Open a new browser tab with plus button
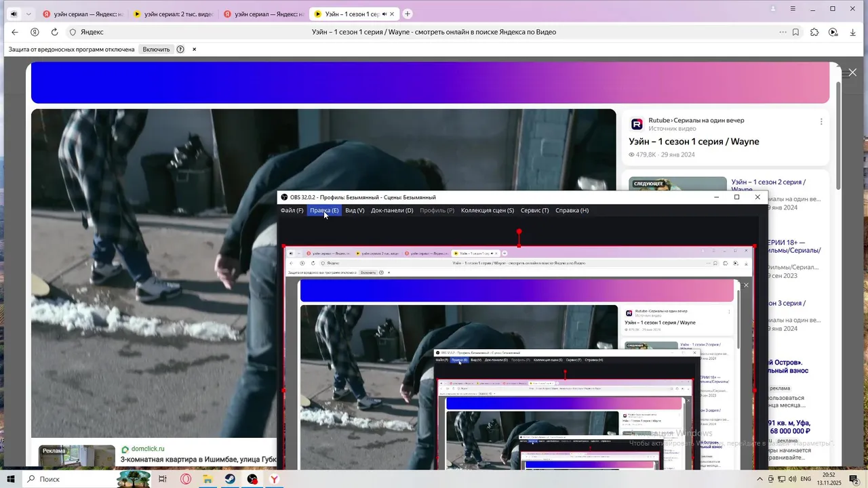 [408, 14]
